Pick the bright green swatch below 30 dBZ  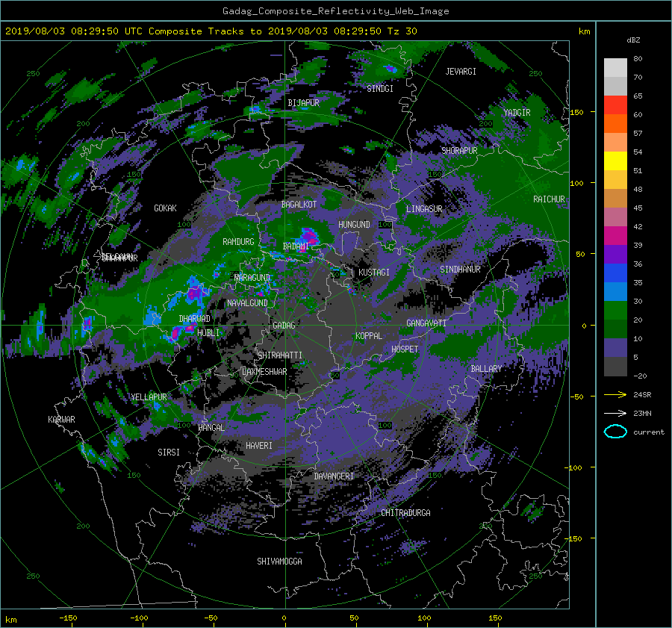[615, 311]
